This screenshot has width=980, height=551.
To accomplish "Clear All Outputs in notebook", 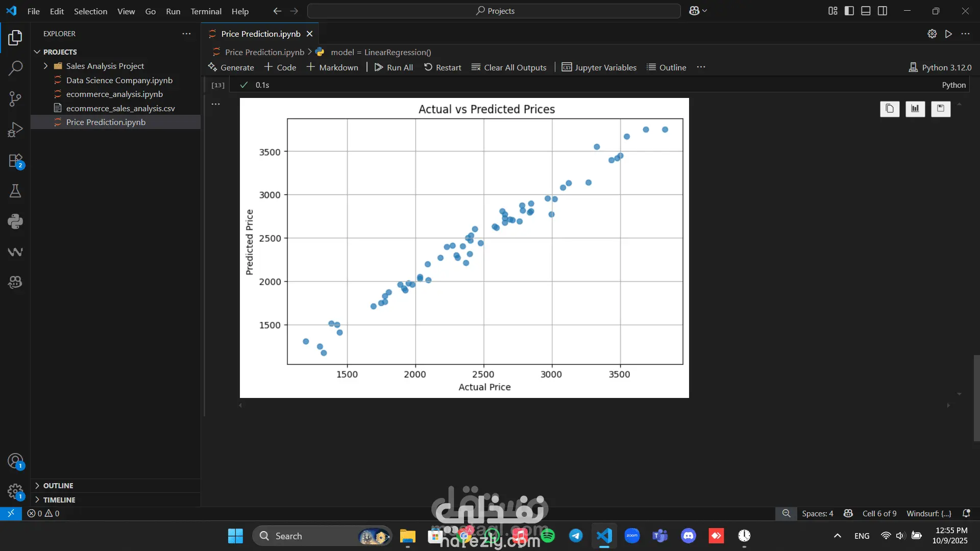I will 509,67.
